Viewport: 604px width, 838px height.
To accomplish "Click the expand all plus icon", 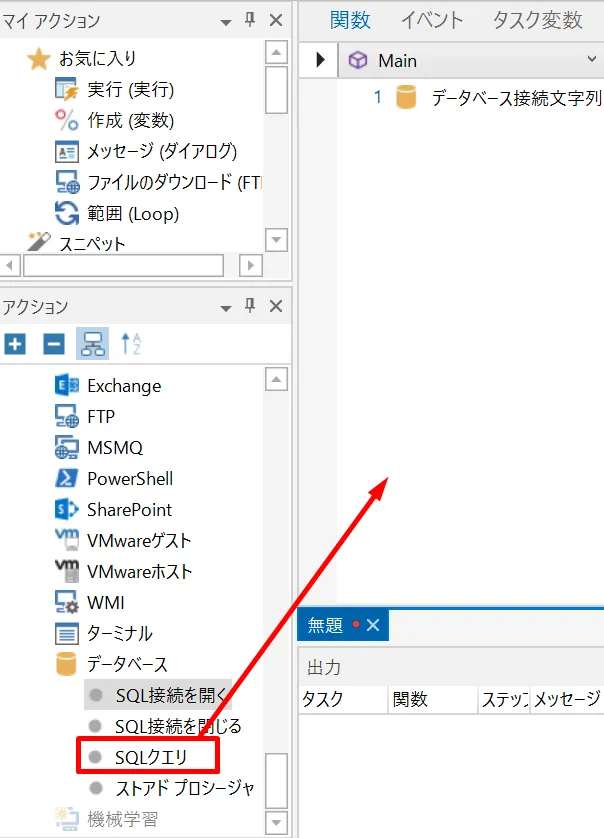I will pos(15,345).
